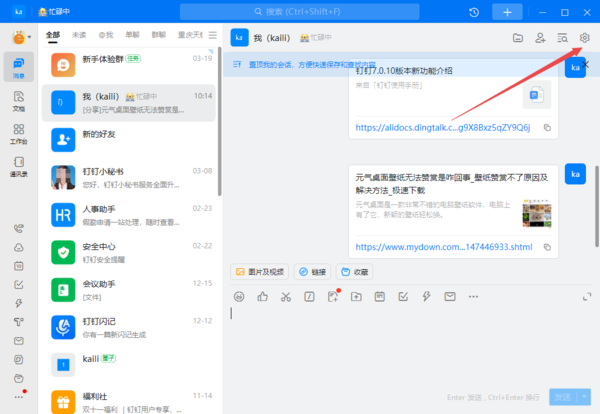Click the emoji icon in message toolbar
The image size is (600, 414).
239,296
